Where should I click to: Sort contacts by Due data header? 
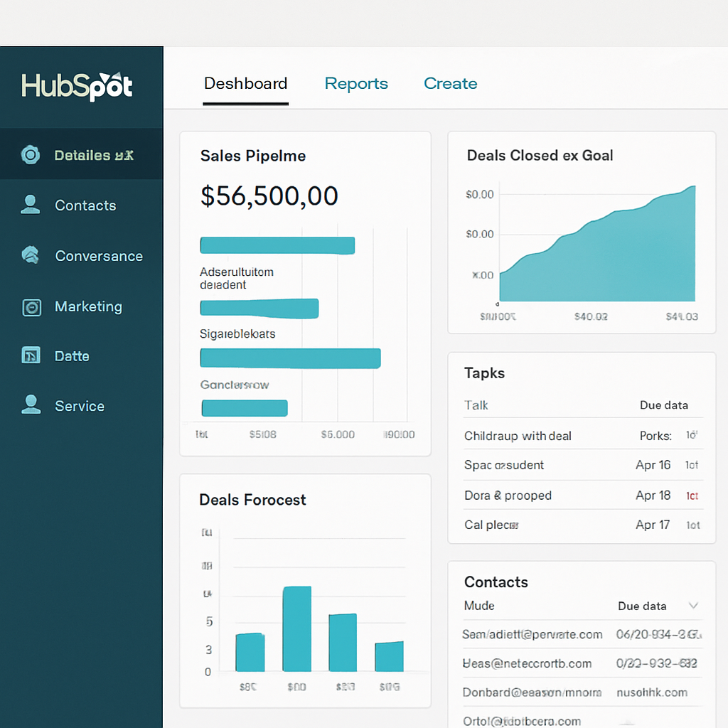point(642,606)
